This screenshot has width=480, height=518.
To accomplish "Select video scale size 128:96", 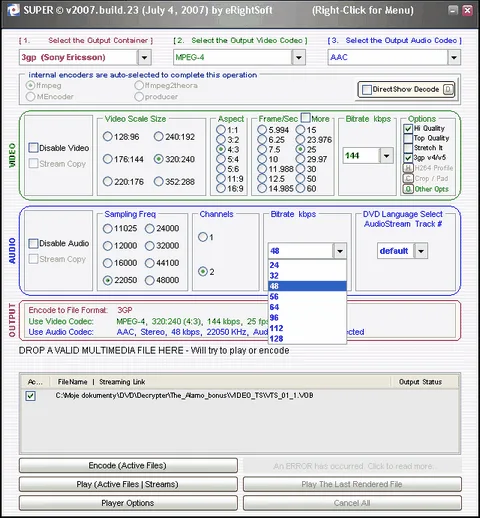I will (107, 137).
